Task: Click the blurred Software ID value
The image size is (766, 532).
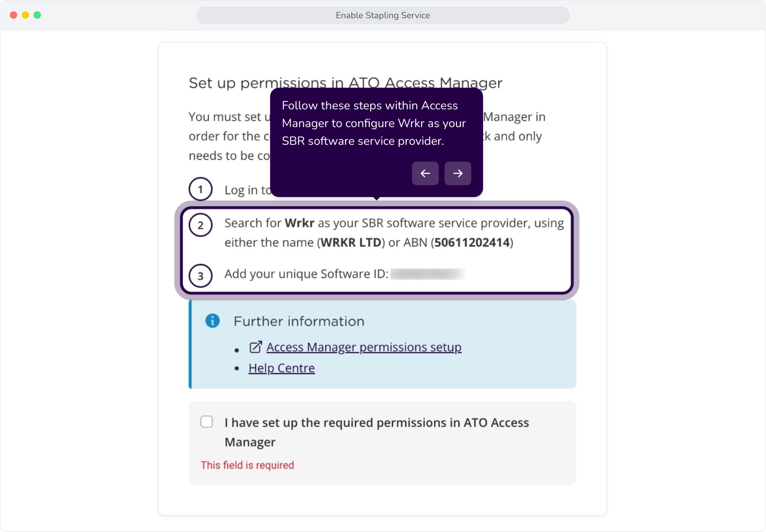Action: [428, 274]
